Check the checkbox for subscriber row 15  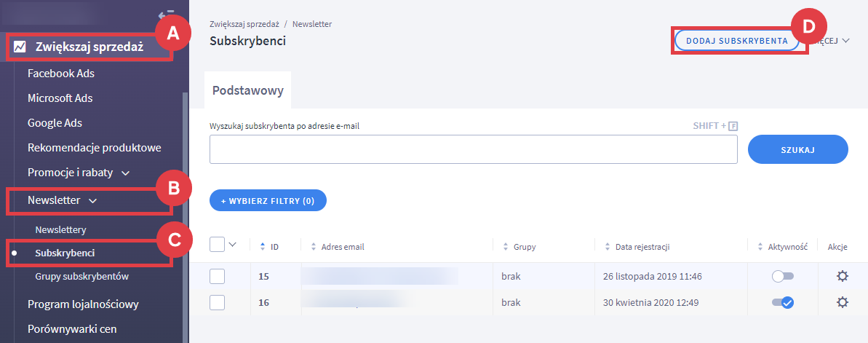point(218,276)
